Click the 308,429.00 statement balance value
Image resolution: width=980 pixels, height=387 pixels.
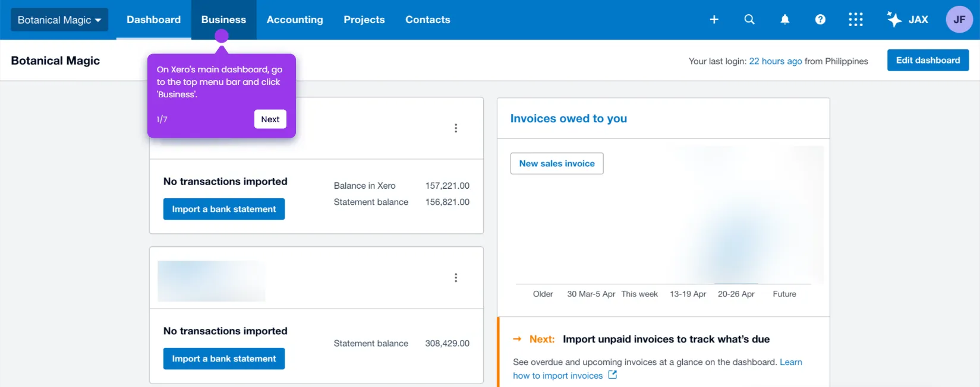[448, 343]
